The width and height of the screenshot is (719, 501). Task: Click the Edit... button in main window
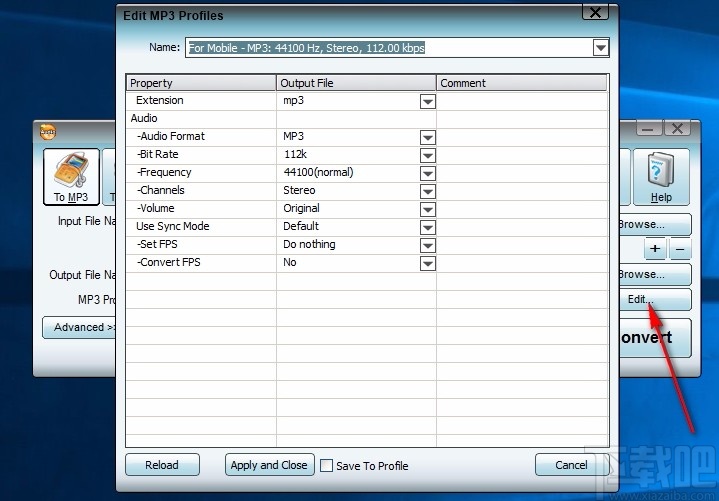655,299
